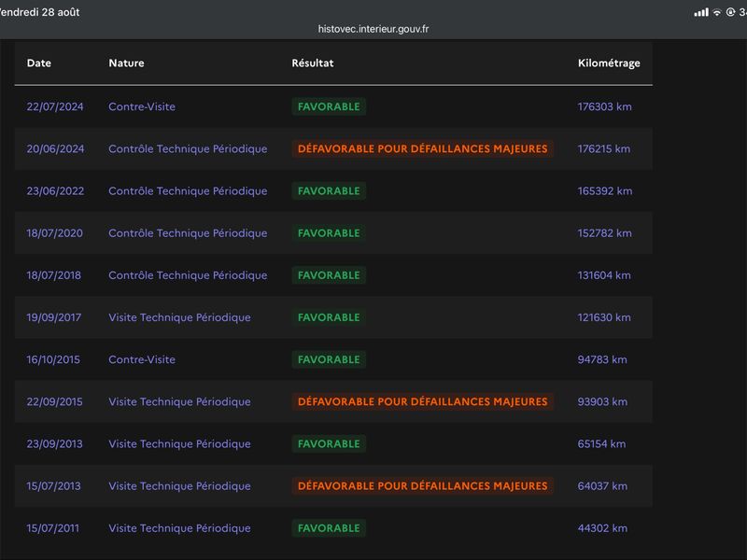Viewport: 747px width, 560px height.
Task: Select the date 22/09/2015
Action: coord(55,401)
